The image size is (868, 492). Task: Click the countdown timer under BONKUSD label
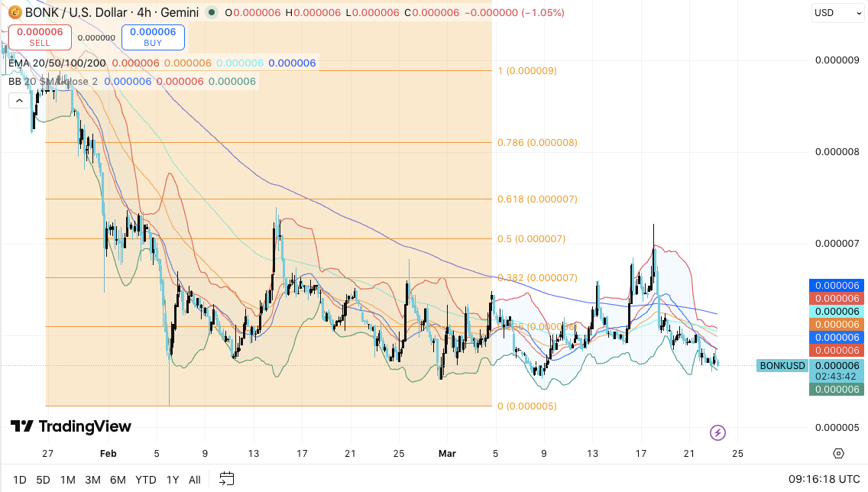coord(836,377)
